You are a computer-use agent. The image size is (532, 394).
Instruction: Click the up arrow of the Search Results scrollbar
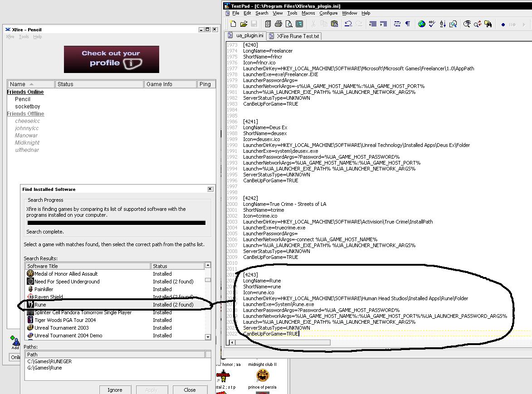(x=208, y=265)
